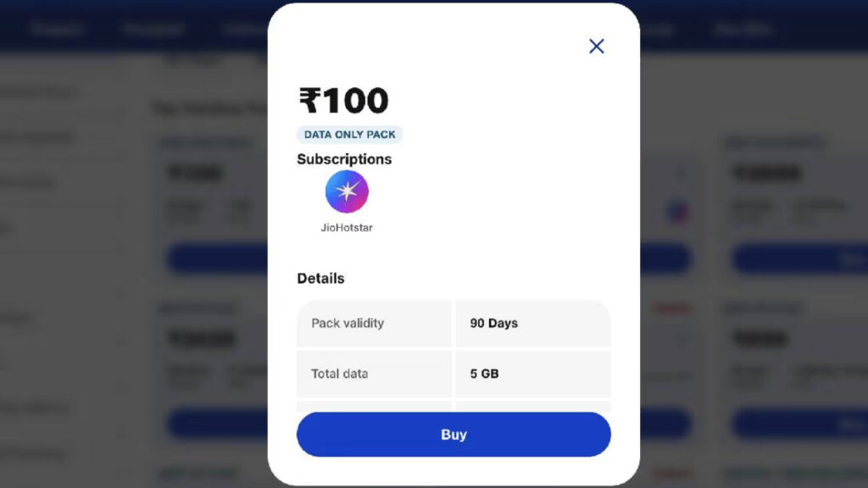The width and height of the screenshot is (868, 488).
Task: Click the blurred plan price left of ₹100 popup
Action: (x=196, y=173)
